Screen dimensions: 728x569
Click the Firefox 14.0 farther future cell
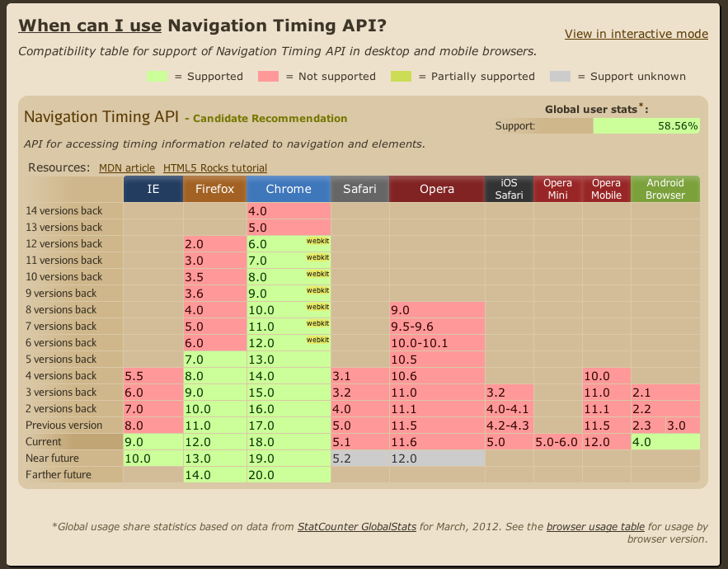(x=215, y=475)
